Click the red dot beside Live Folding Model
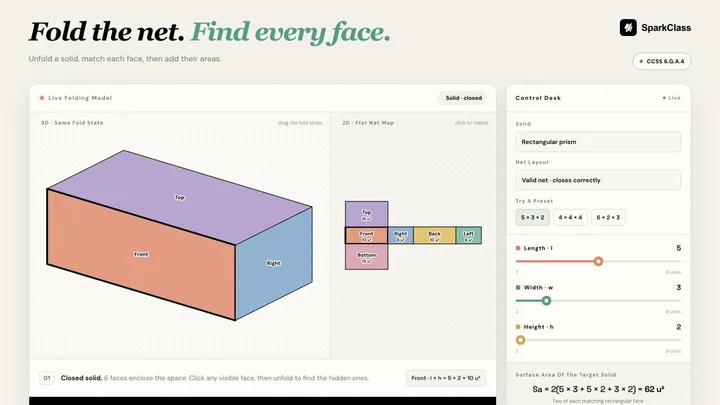The height and width of the screenshot is (405, 720). click(42, 98)
